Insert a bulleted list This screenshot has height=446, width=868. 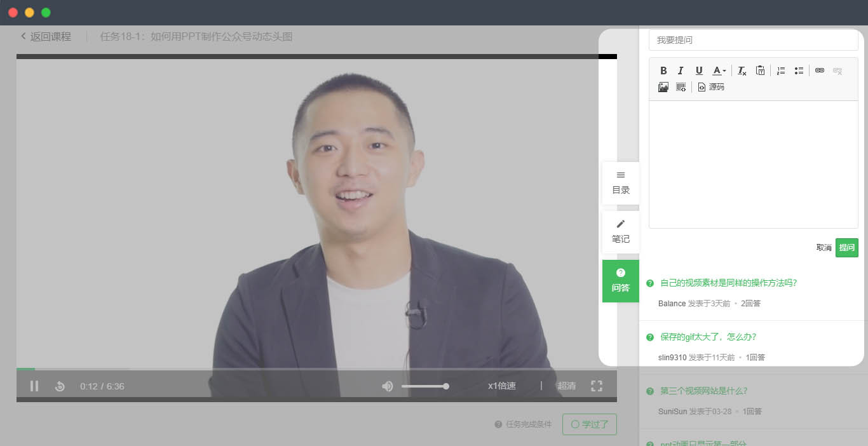[x=799, y=71]
